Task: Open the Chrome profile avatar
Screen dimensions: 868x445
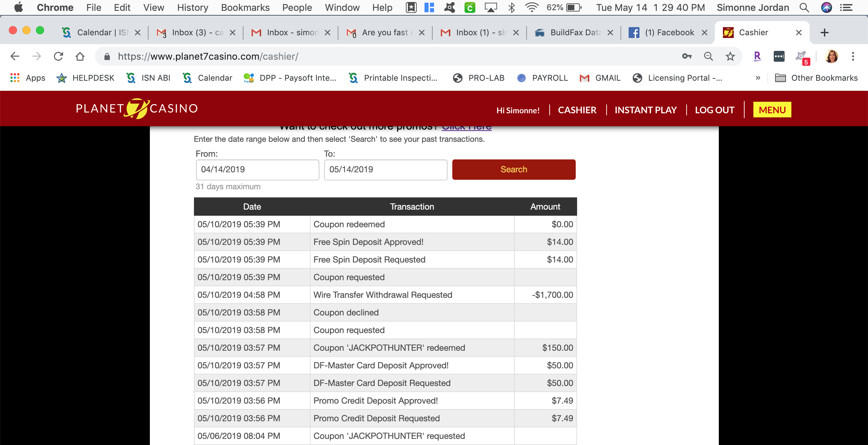Action: click(x=832, y=56)
